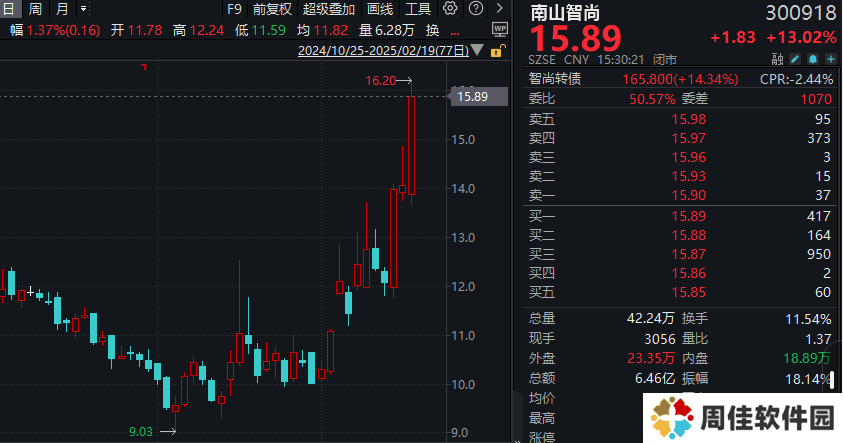This screenshot has width=843, height=443.
Task: Open 智尚转债 convertible bond quote
Action: (x=555, y=79)
